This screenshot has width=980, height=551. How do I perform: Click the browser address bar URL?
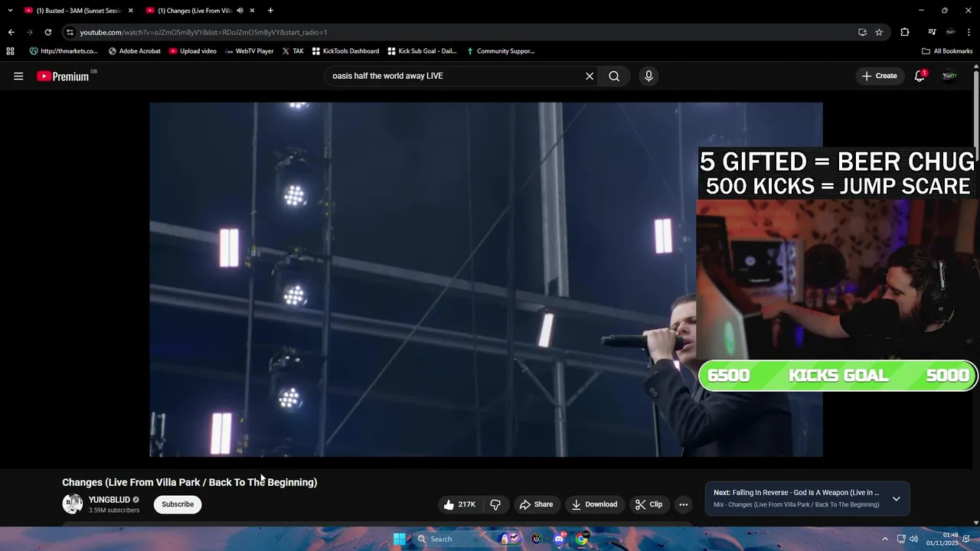pos(204,32)
